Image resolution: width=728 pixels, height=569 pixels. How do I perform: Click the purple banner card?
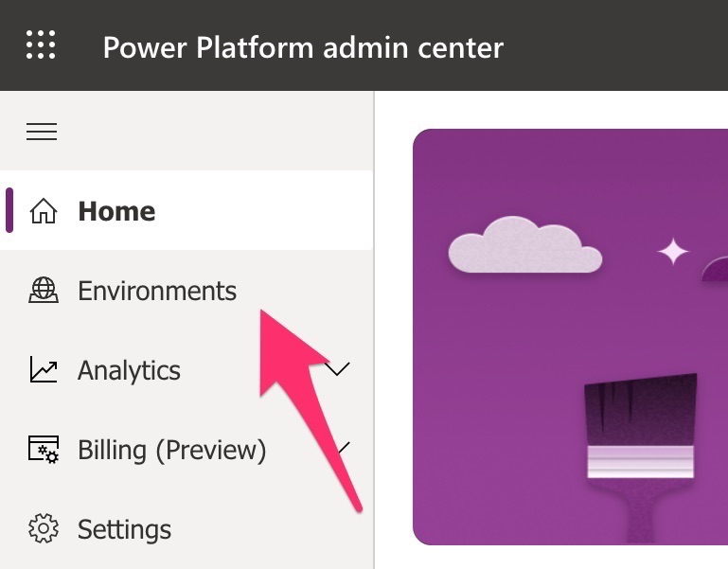tap(570, 337)
